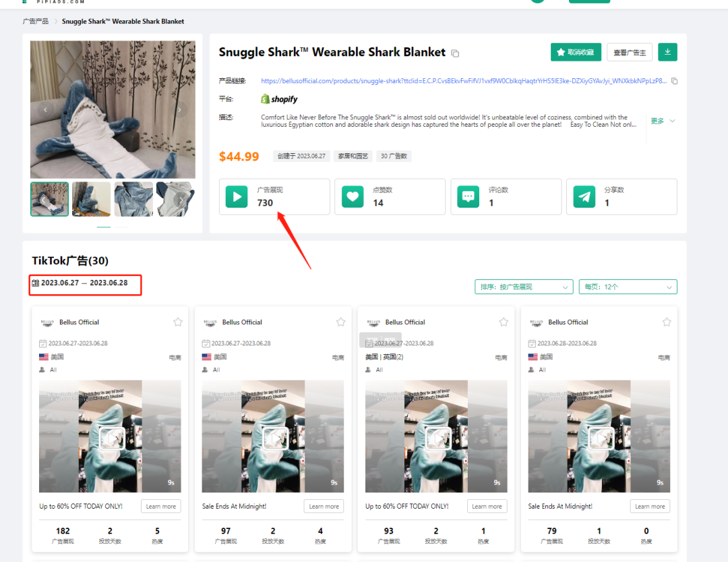Download product data with green download icon
Screen dimensions: 728x562
point(667,52)
